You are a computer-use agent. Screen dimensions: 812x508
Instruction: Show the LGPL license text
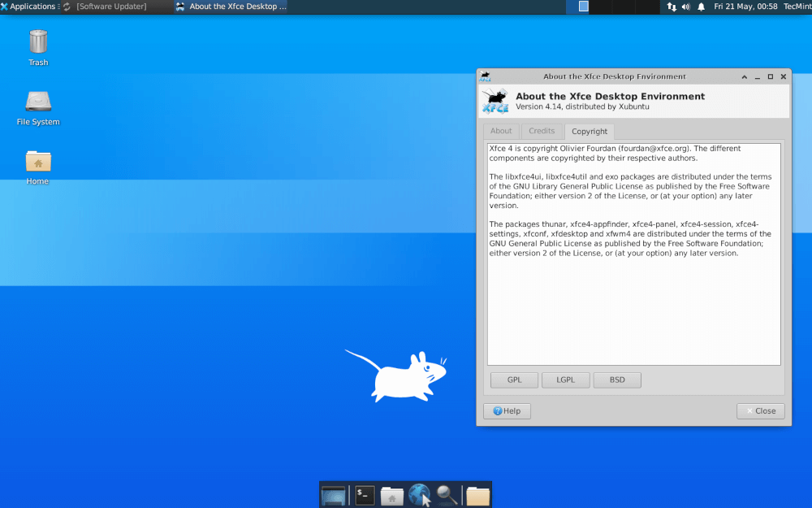(x=566, y=380)
